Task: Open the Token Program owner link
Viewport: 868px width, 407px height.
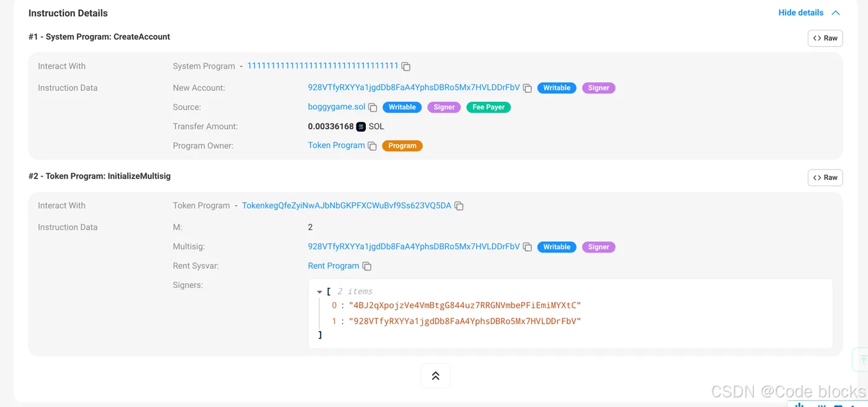Action: click(337, 145)
